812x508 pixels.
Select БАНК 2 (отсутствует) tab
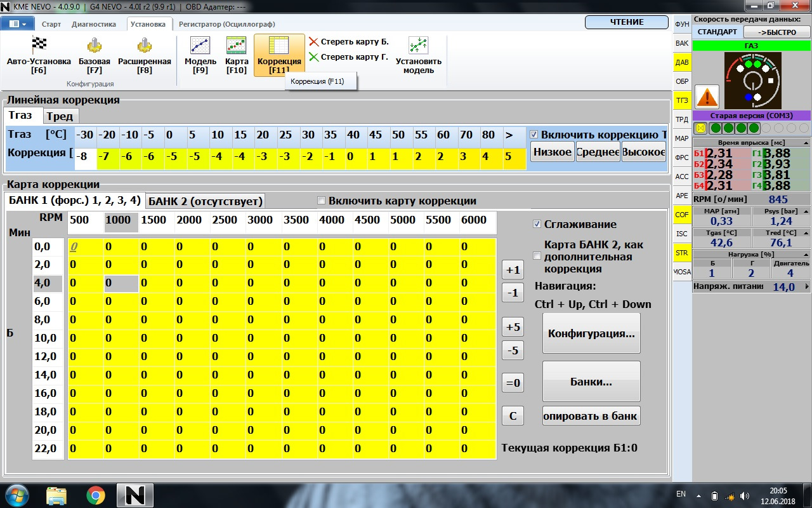tap(206, 201)
